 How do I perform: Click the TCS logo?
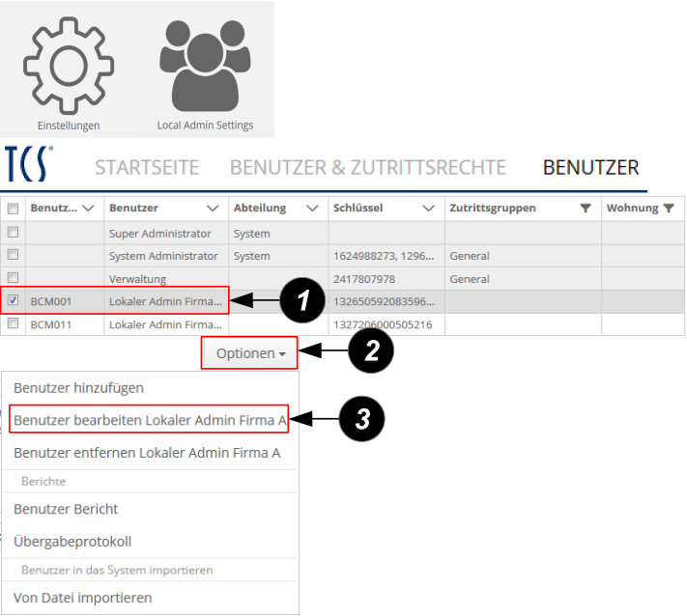(29, 166)
